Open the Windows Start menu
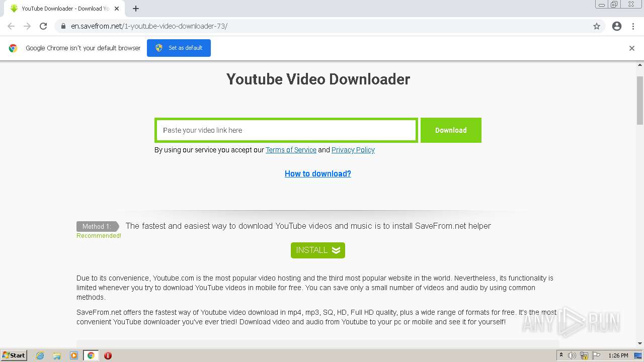Viewport: 644px width, 362px height. [14, 355]
